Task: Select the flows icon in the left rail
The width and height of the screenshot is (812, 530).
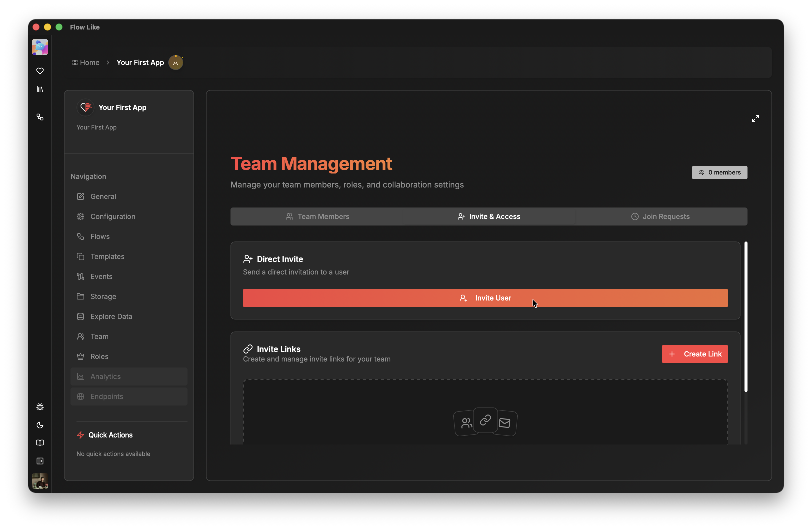Action: [x=40, y=117]
